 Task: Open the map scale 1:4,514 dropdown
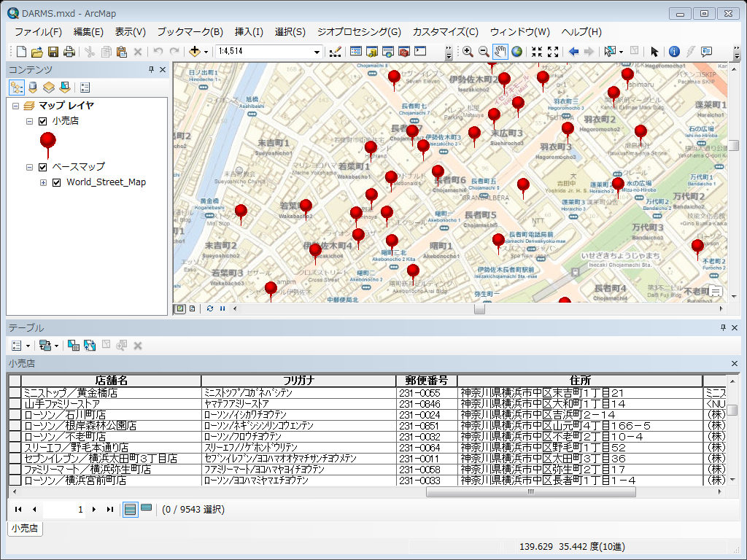coord(317,52)
